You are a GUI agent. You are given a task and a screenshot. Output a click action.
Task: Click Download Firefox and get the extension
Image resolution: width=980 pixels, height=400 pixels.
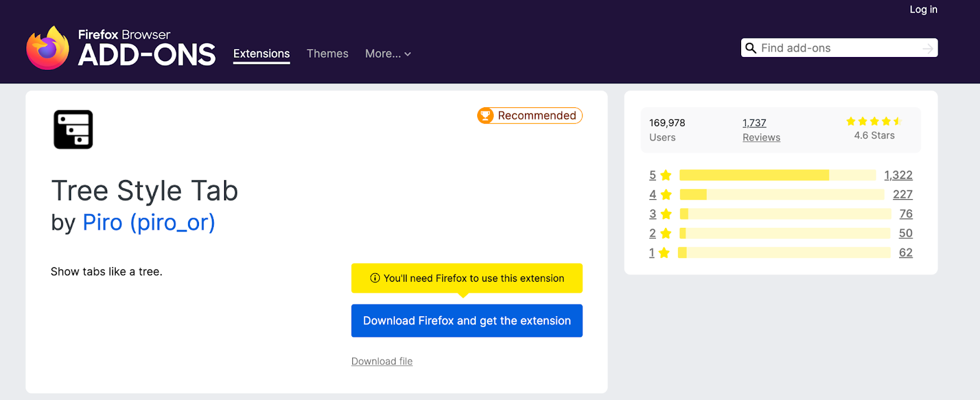pyautogui.click(x=467, y=320)
